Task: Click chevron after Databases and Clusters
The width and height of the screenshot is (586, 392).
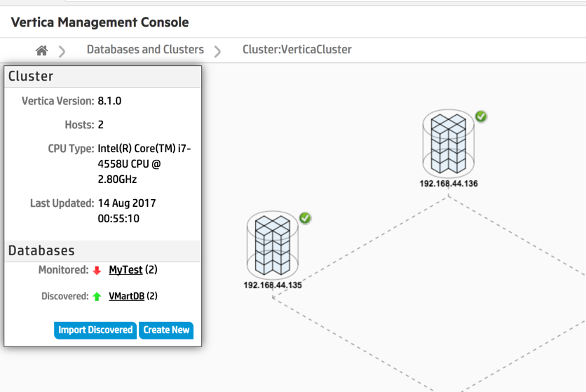Action: coord(217,50)
